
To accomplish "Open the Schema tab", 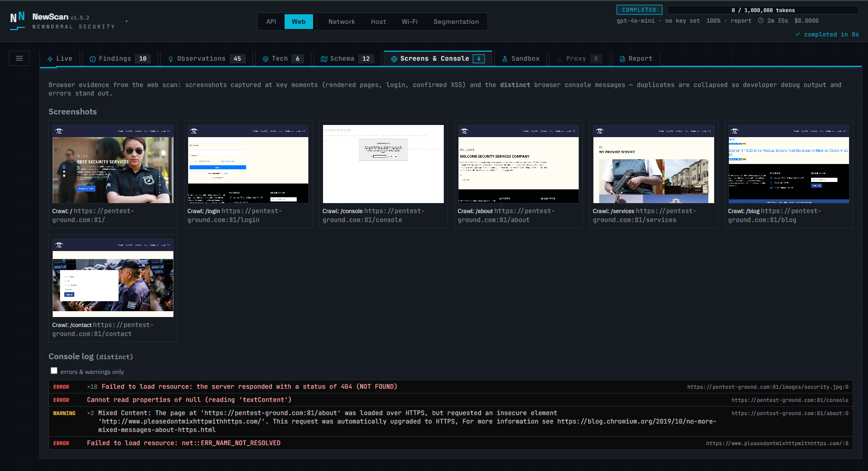I will 348,59.
